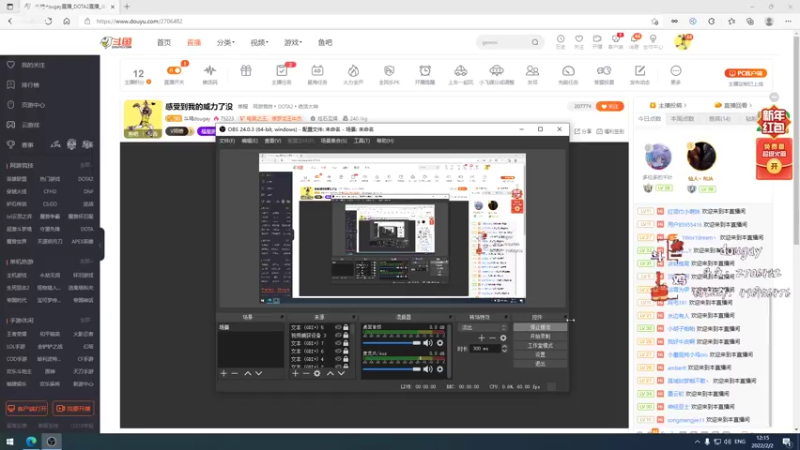Click the UFO flying saucer icon
The width and height of the screenshot is (800, 450).
[496, 70]
